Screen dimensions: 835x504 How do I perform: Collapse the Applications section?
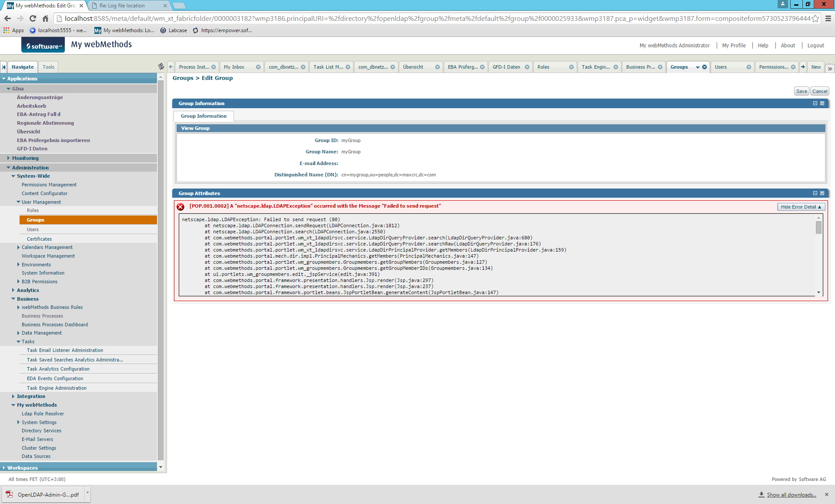click(4, 79)
